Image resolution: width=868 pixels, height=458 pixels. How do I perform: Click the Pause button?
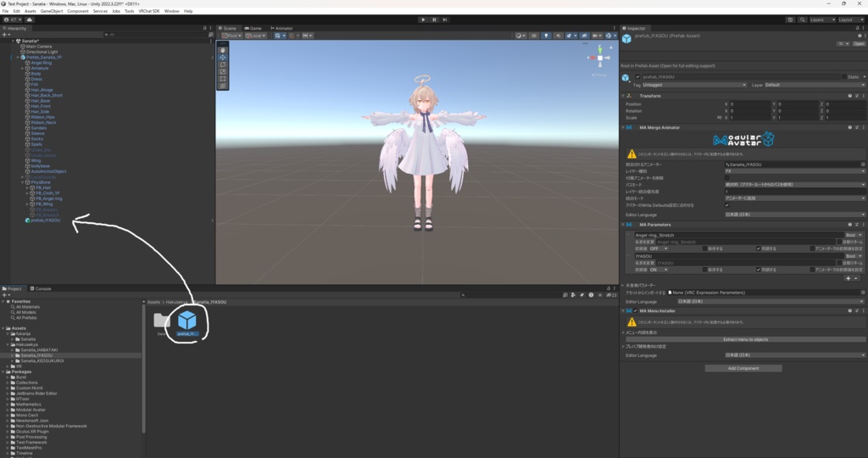tap(434, 20)
